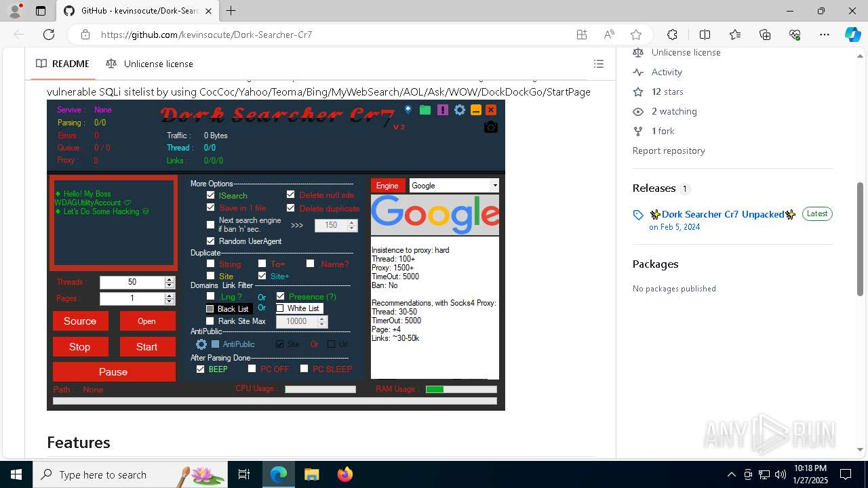Click the orange minimize icon in Dork Searcher
Image resolution: width=868 pixels, height=488 pixels.
(476, 110)
